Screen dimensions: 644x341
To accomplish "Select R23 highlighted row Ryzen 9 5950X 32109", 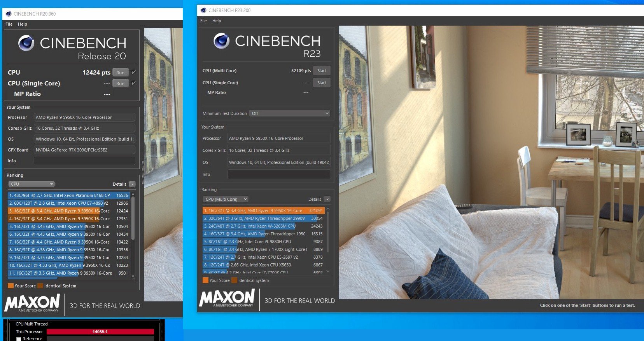I will [x=263, y=211].
